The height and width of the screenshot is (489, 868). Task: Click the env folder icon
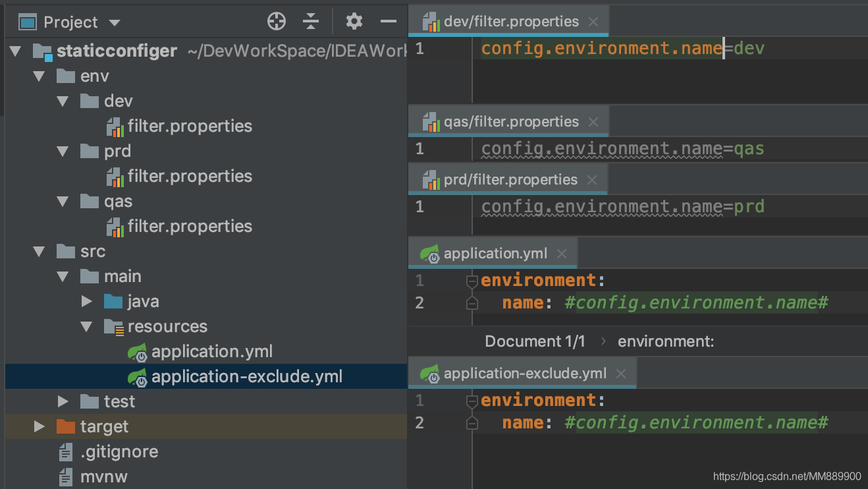[x=66, y=76]
